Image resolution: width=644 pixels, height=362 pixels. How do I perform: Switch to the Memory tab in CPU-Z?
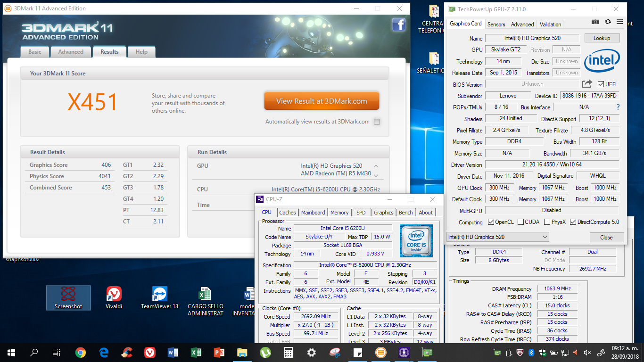(339, 213)
